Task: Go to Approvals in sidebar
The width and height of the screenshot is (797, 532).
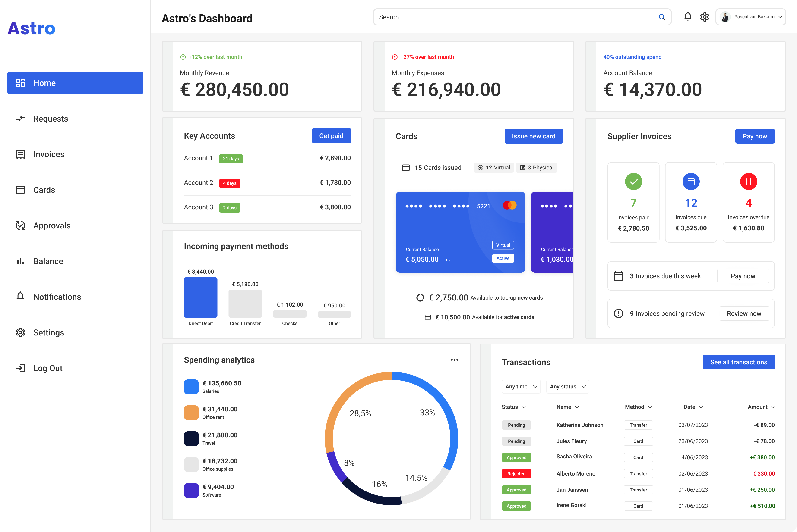Action: tap(52, 226)
